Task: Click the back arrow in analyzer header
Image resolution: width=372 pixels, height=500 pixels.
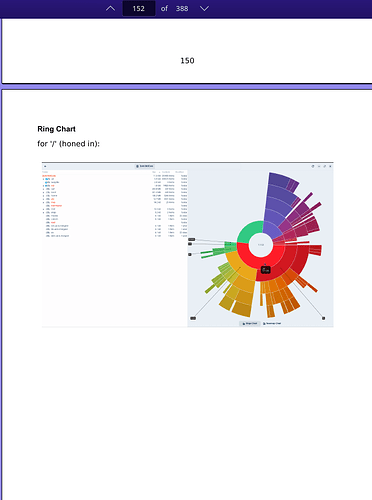Action: [x=45, y=166]
